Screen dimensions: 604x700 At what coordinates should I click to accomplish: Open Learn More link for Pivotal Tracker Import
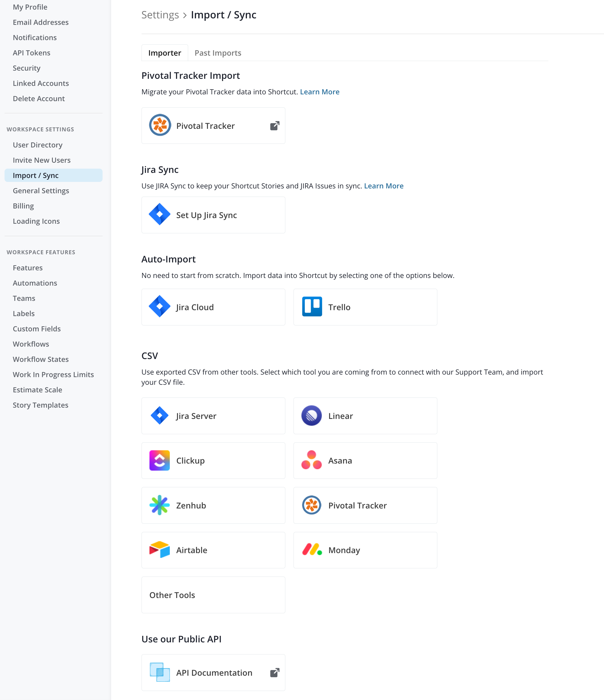pos(320,92)
